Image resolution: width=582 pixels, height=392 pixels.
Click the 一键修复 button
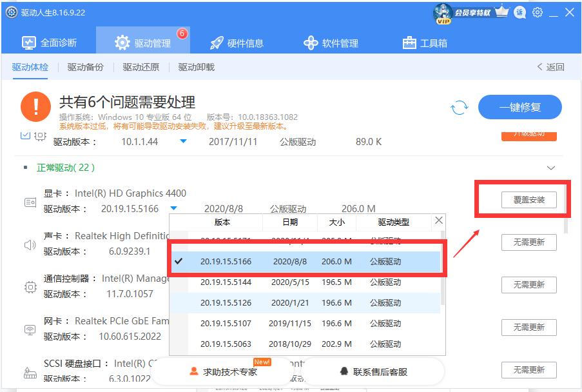click(519, 107)
